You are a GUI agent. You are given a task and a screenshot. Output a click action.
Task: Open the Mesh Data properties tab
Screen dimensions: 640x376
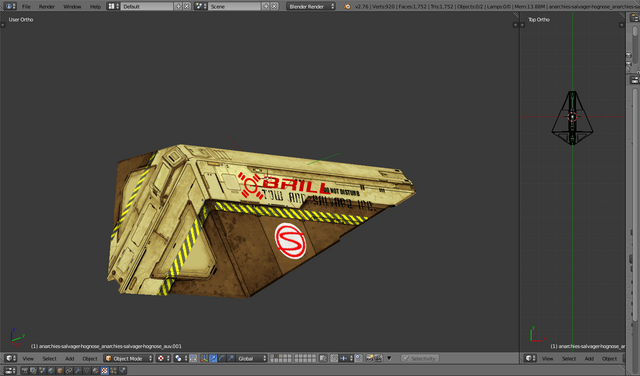87,371
